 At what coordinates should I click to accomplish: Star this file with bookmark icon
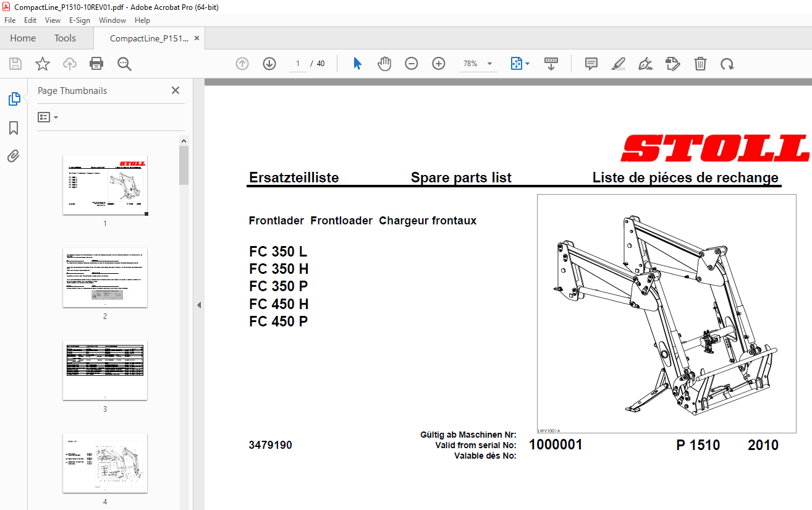tap(43, 64)
